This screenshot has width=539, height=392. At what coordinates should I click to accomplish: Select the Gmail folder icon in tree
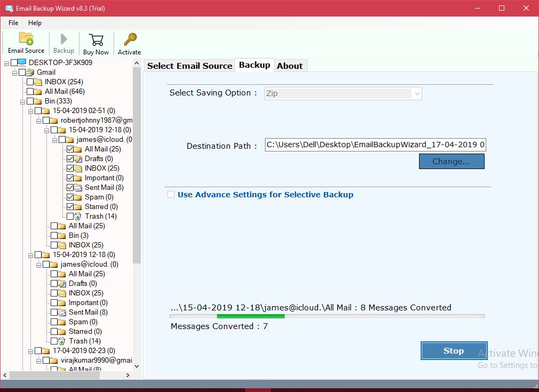coord(30,72)
